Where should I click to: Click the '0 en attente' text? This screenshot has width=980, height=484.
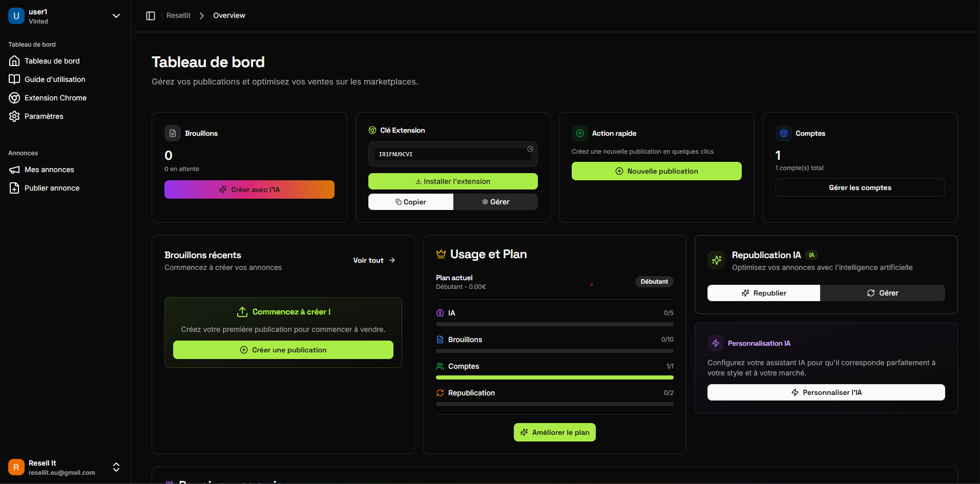pos(182,169)
